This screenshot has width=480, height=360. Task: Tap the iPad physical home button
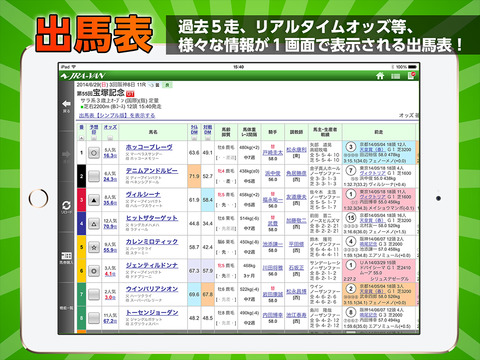[x=38, y=198]
